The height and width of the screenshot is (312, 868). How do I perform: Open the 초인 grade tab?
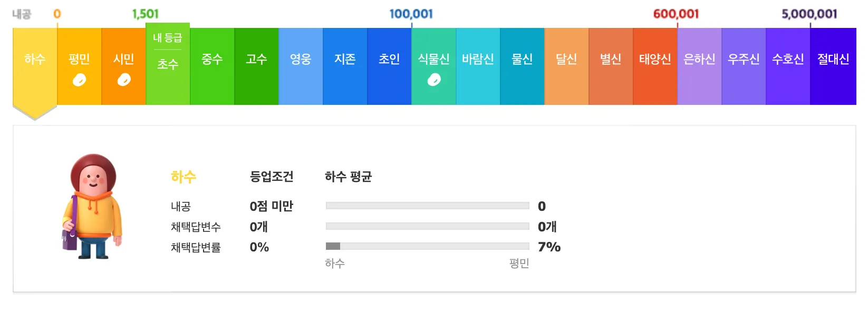click(x=389, y=66)
